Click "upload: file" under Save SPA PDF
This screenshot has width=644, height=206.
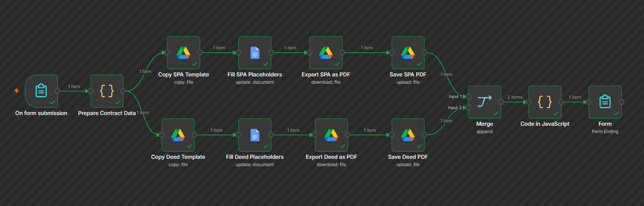click(408, 82)
